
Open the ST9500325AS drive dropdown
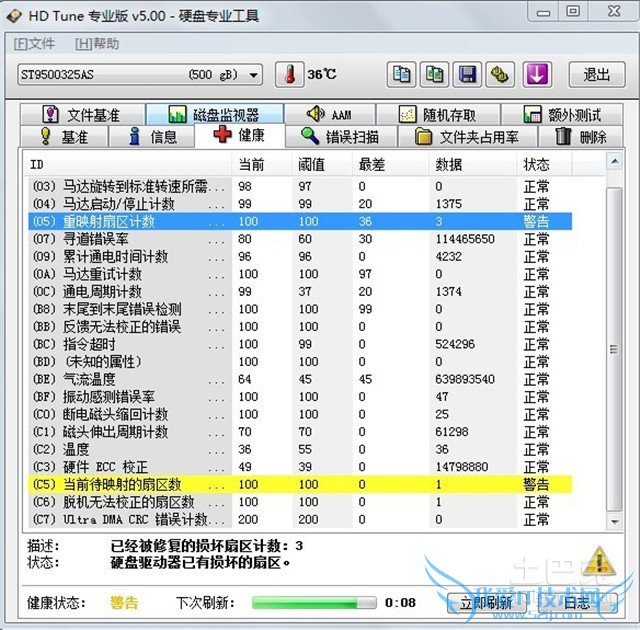click(140, 75)
